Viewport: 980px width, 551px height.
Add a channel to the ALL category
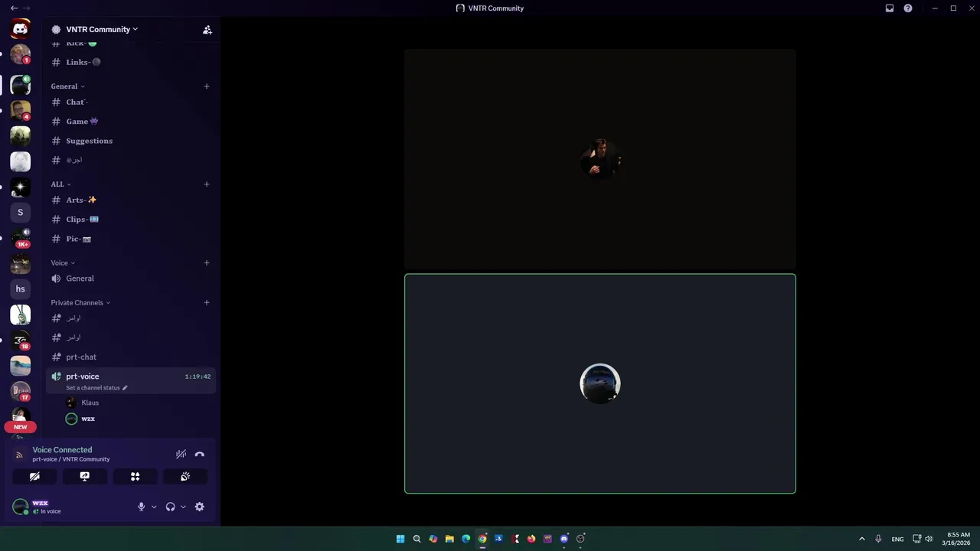207,184
